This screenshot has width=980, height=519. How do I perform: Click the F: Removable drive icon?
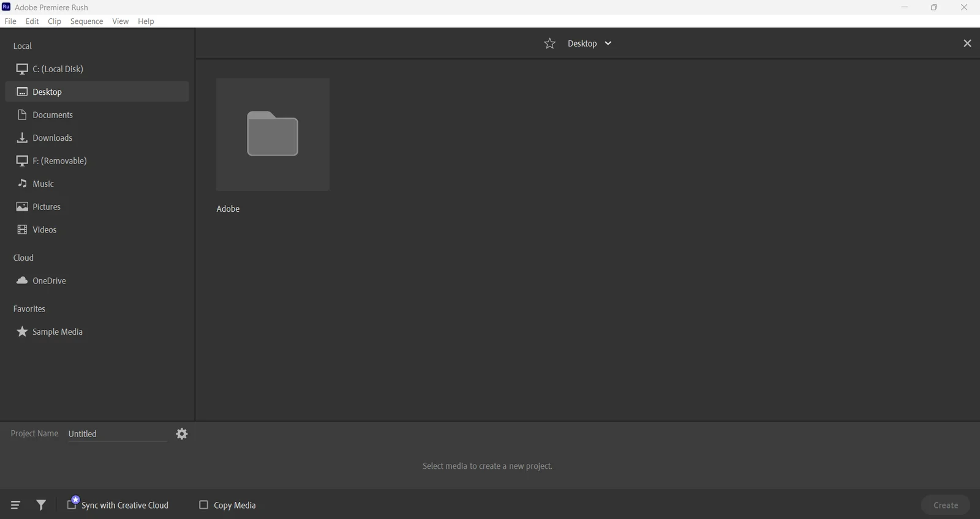[22, 161]
